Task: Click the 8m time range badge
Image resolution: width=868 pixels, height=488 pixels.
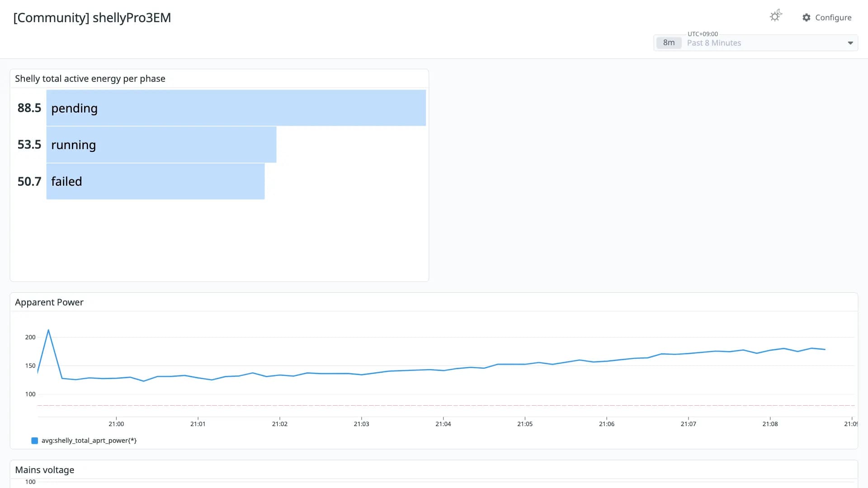Action: click(669, 43)
